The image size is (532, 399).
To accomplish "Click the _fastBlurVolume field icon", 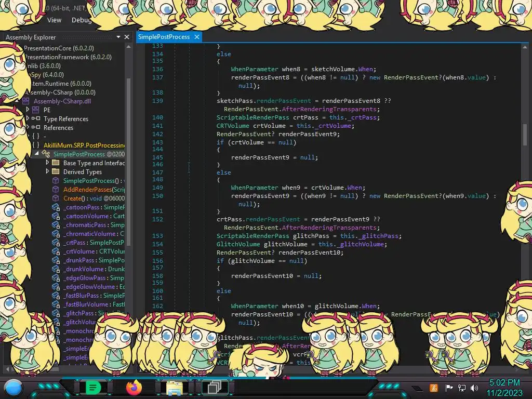I will (x=56, y=304).
